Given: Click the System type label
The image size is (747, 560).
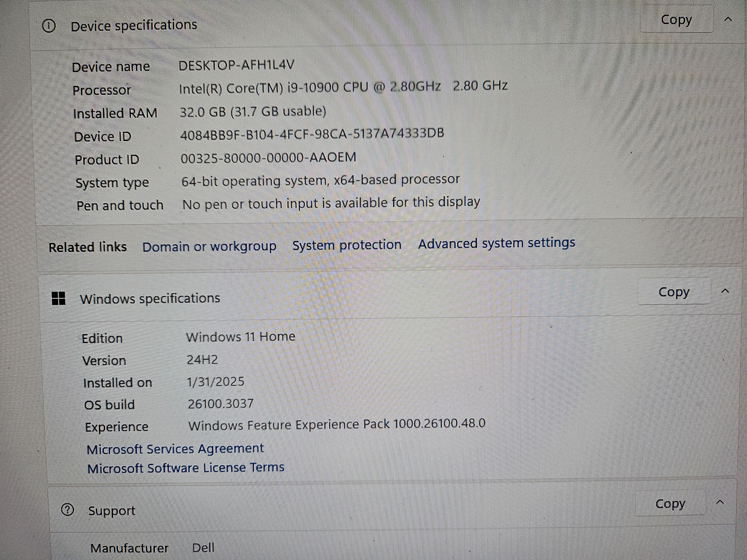Looking at the screenshot, I should [x=112, y=183].
